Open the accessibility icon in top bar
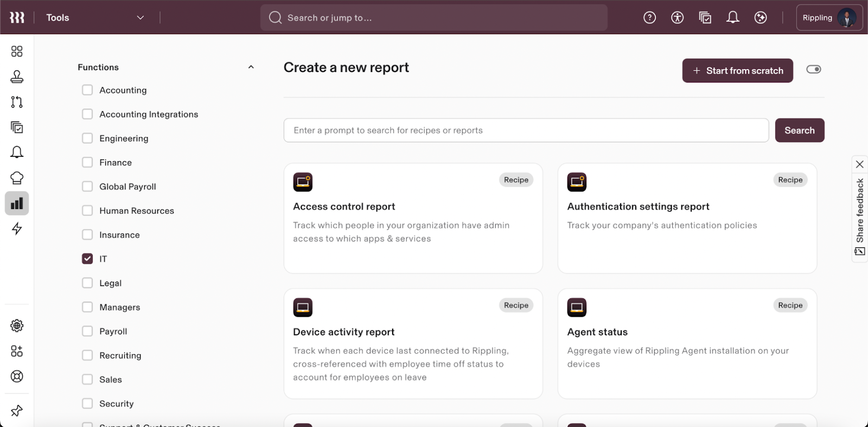This screenshot has width=868, height=427. pos(677,18)
